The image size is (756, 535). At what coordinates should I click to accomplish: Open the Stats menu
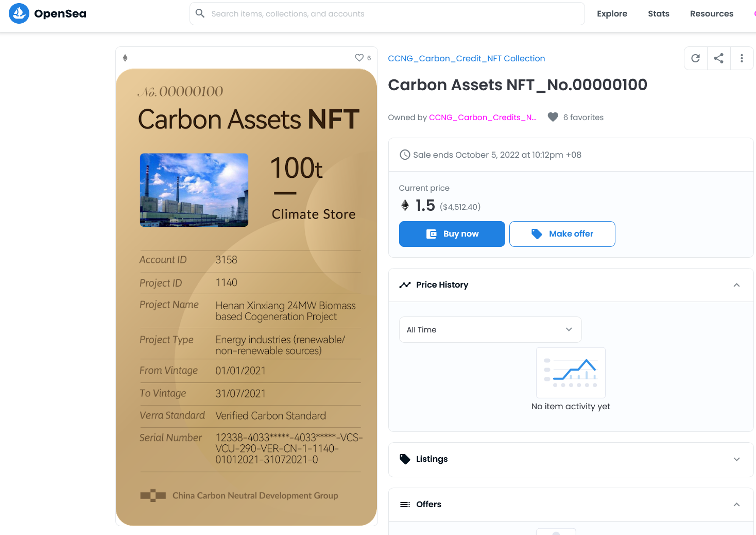tap(659, 13)
